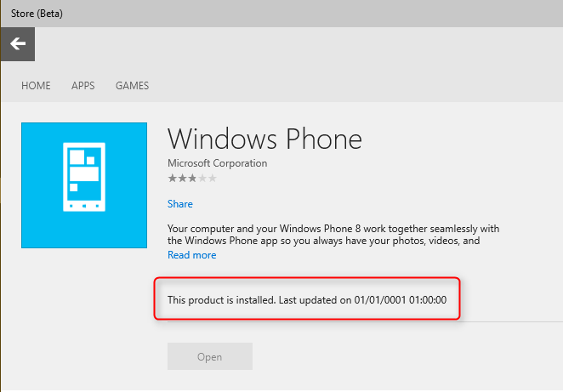Click the Store (Beta) window title
563x392 pixels.
point(37,14)
